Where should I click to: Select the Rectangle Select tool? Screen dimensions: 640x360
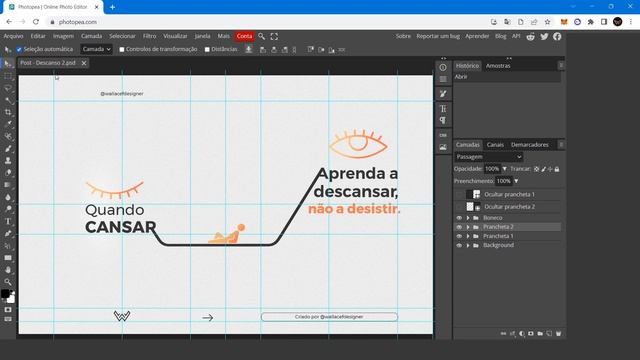click(8, 76)
